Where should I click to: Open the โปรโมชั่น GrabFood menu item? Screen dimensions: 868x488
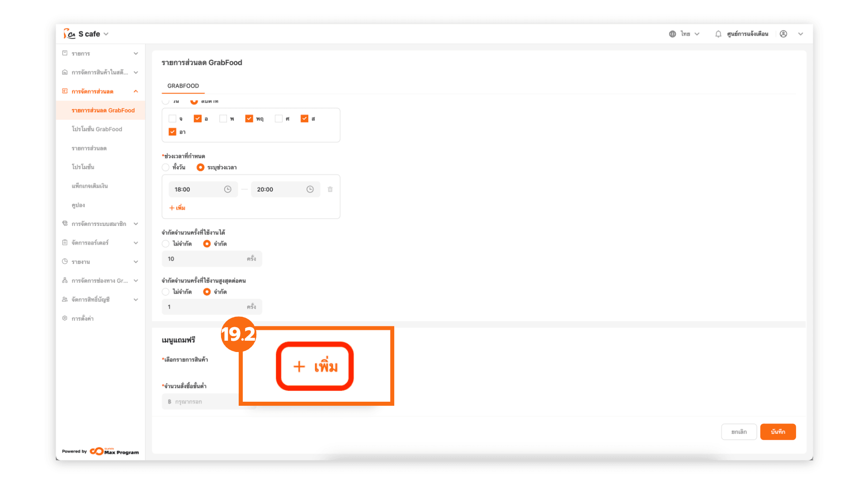pyautogui.click(x=97, y=129)
